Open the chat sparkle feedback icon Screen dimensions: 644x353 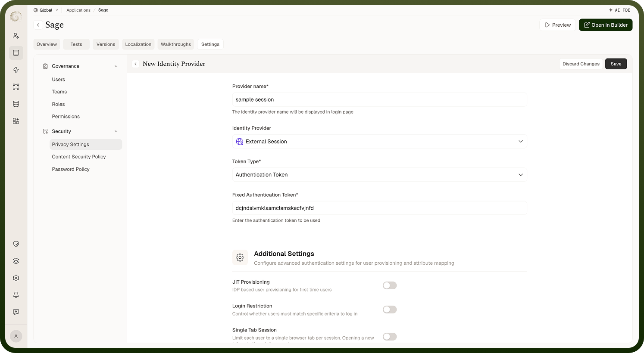click(16, 312)
